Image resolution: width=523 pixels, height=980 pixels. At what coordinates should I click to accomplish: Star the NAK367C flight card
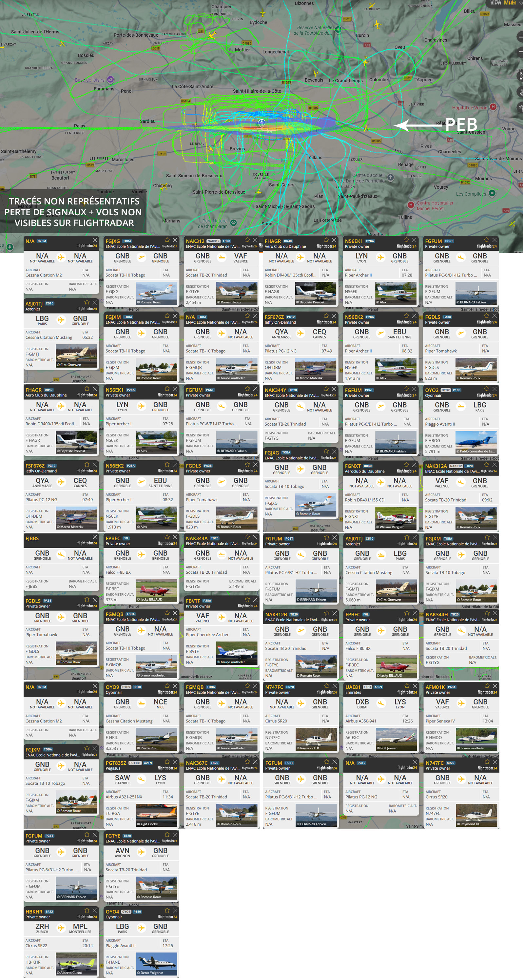[247, 762]
